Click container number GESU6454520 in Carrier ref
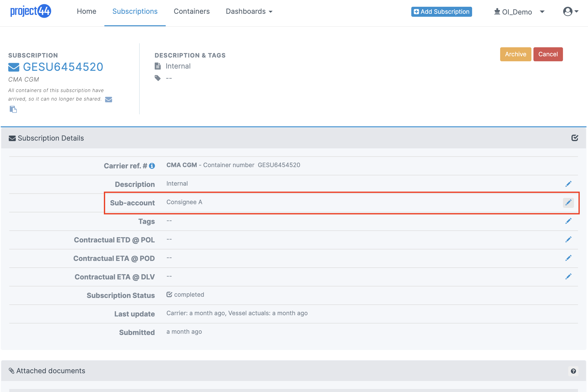The height and width of the screenshot is (392, 588). 279,165
